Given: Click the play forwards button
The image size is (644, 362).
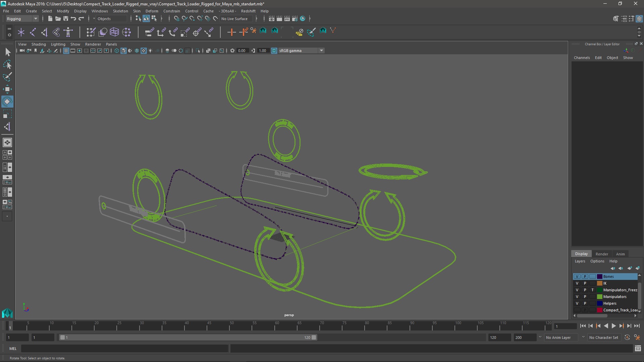Looking at the screenshot, I should pyautogui.click(x=613, y=326).
